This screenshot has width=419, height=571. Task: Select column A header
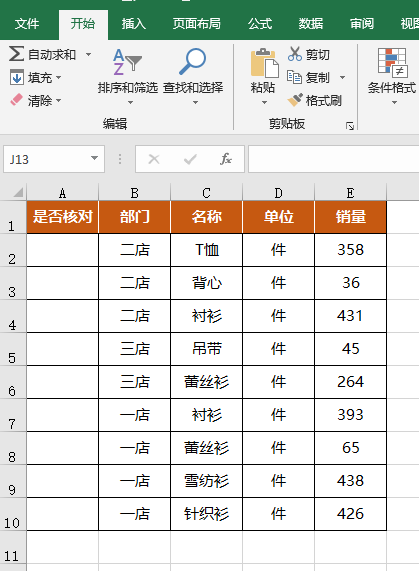pos(62,193)
